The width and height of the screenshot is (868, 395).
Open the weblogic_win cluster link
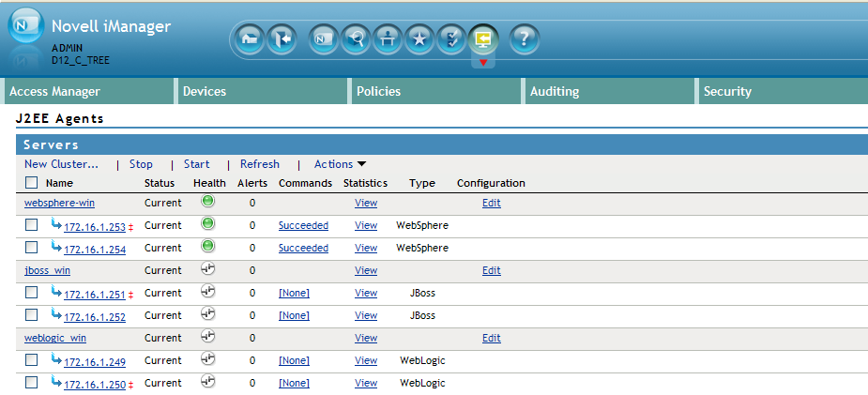55,338
